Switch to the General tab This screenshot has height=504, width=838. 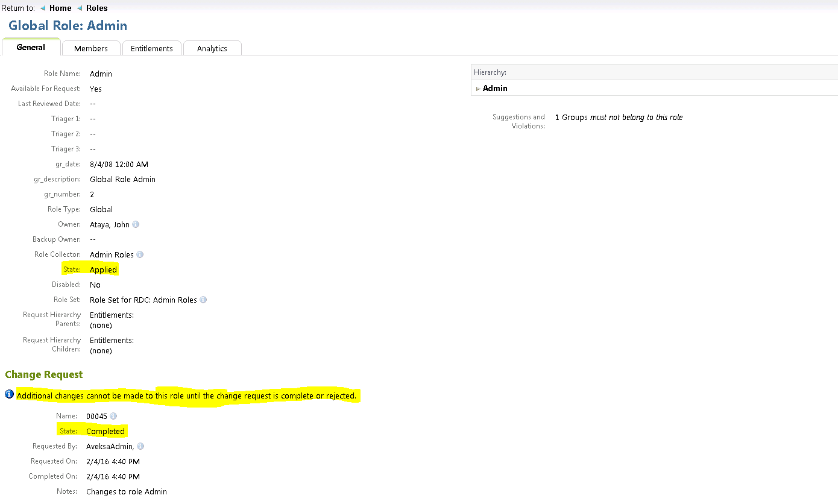click(31, 47)
